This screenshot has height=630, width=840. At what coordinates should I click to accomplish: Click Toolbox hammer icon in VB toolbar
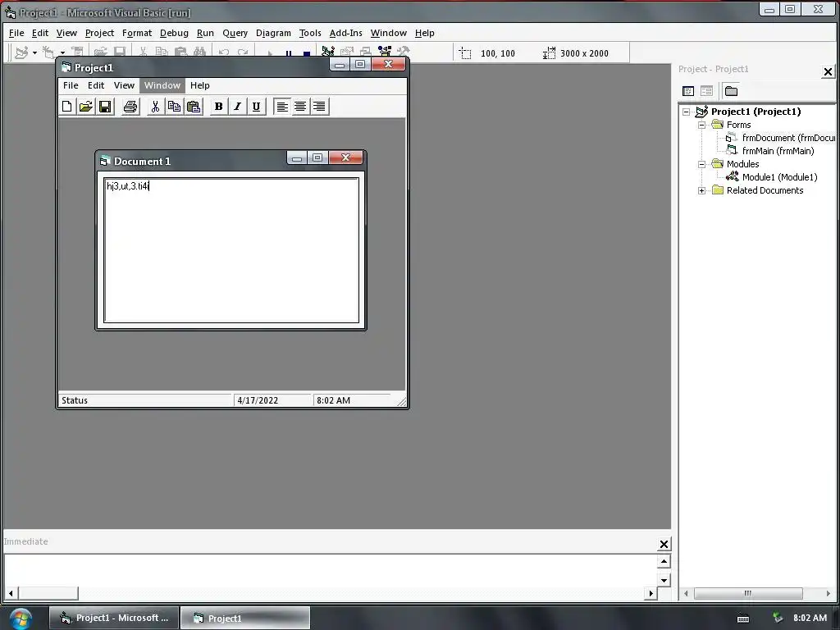404,52
